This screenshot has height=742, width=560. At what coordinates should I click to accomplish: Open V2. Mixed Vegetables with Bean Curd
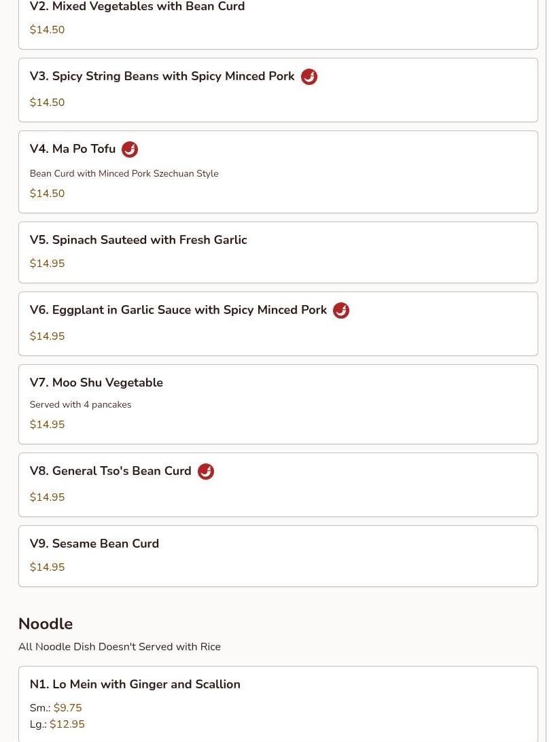137,7
